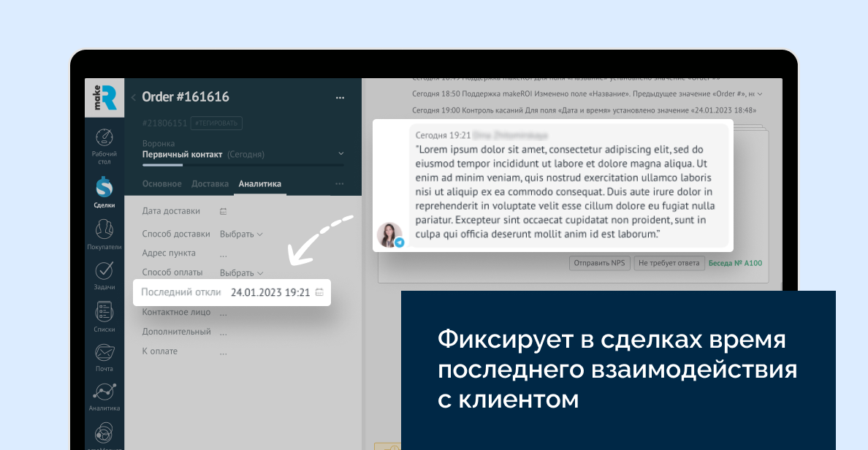Open calendar icon in Дата доставки field

pos(223,211)
